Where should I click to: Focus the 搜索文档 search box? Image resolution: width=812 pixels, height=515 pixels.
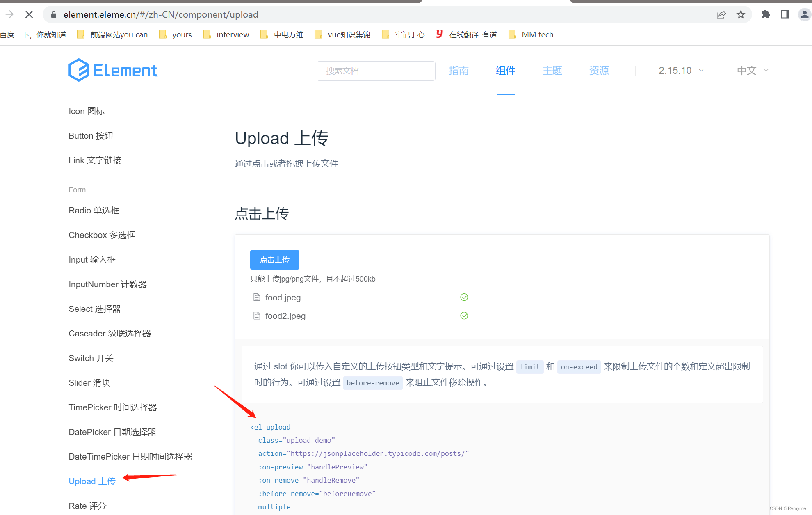tap(376, 71)
